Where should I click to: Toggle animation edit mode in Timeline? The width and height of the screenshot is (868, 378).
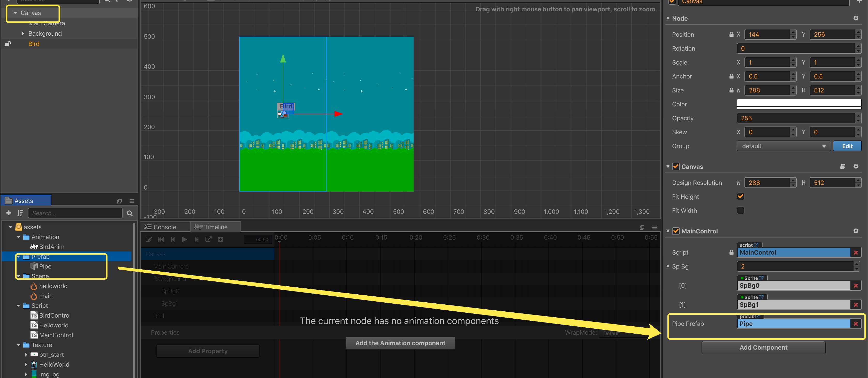[x=149, y=239]
